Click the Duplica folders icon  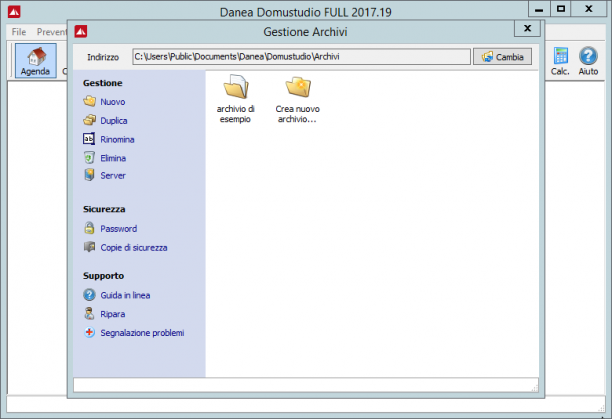pos(89,120)
